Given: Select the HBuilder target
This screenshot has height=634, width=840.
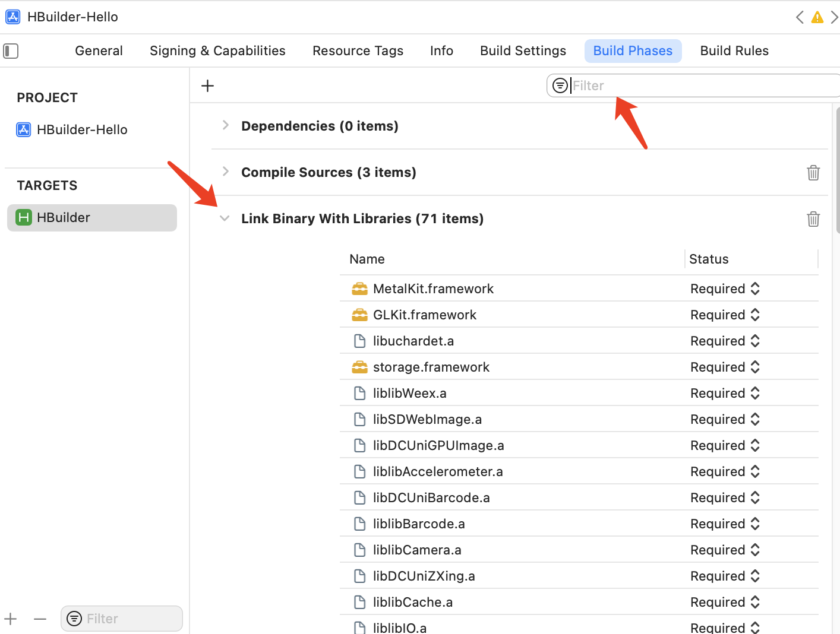Looking at the screenshot, I should coord(92,218).
